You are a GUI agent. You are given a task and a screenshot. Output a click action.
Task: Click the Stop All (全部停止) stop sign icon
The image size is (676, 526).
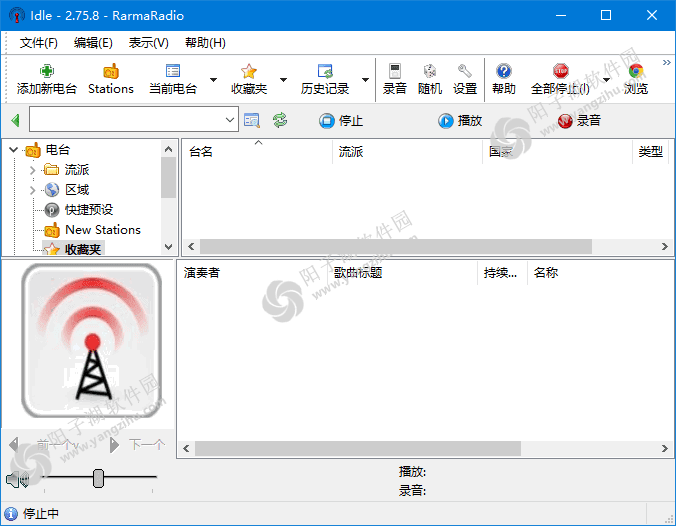click(x=560, y=71)
